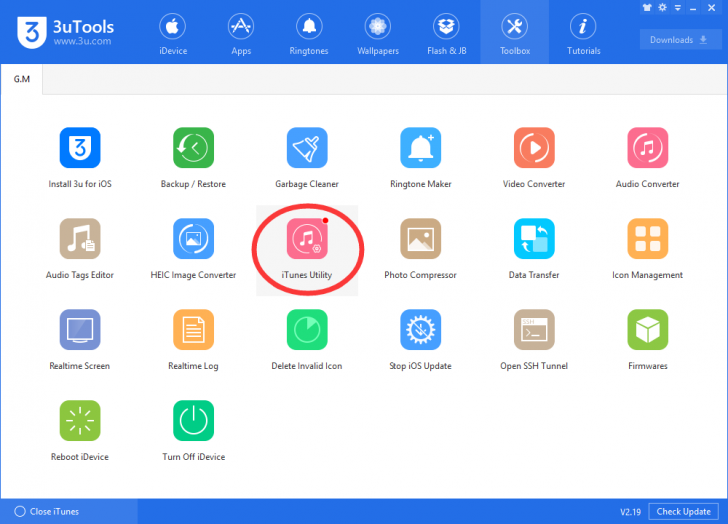Open the Firmwares tool
Viewport: 728px width, 524px height.
(x=648, y=330)
